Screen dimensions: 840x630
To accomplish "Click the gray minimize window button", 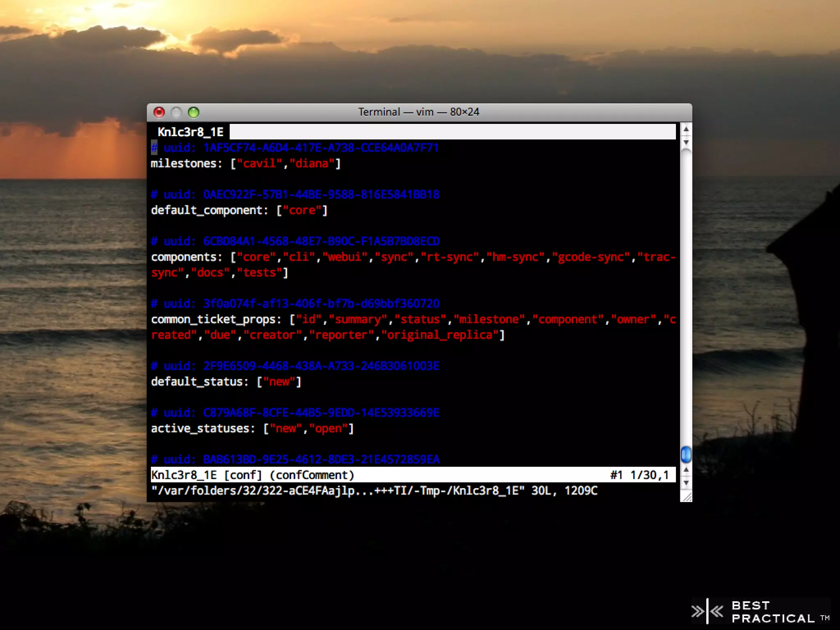I will point(176,112).
